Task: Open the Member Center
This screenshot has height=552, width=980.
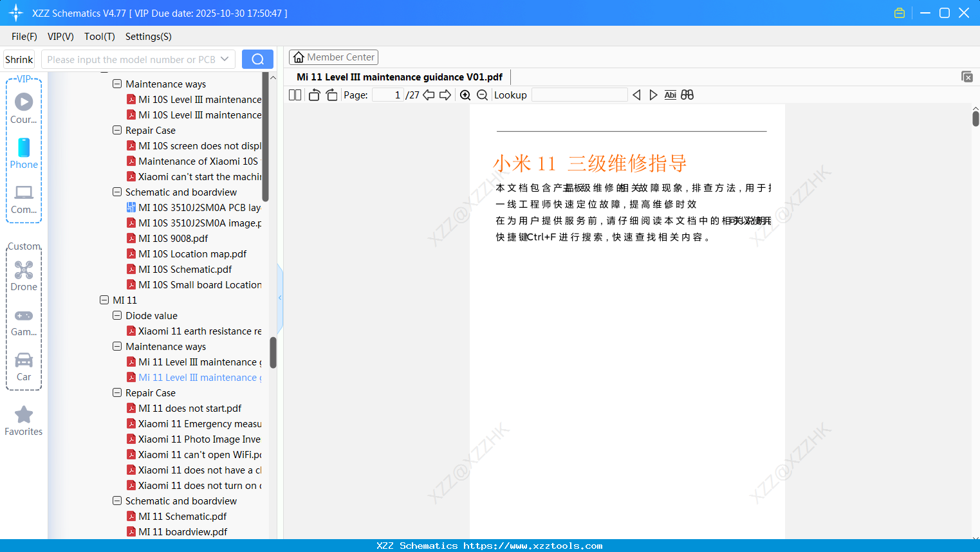Action: click(x=333, y=57)
